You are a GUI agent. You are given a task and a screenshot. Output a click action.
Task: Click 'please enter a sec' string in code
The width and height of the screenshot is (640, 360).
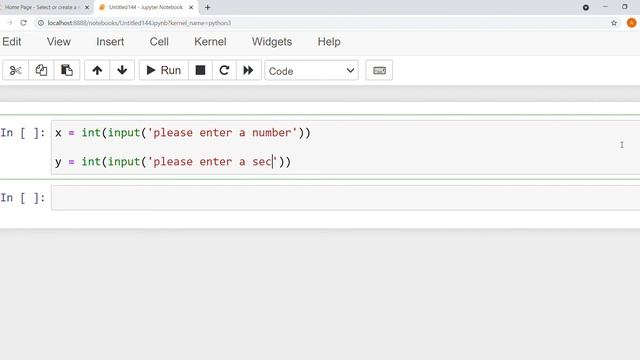tap(212, 162)
